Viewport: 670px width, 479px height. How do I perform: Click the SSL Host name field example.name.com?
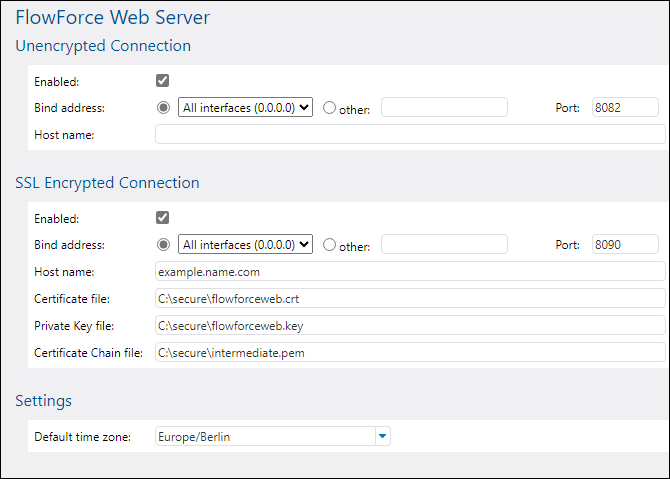[410, 271]
